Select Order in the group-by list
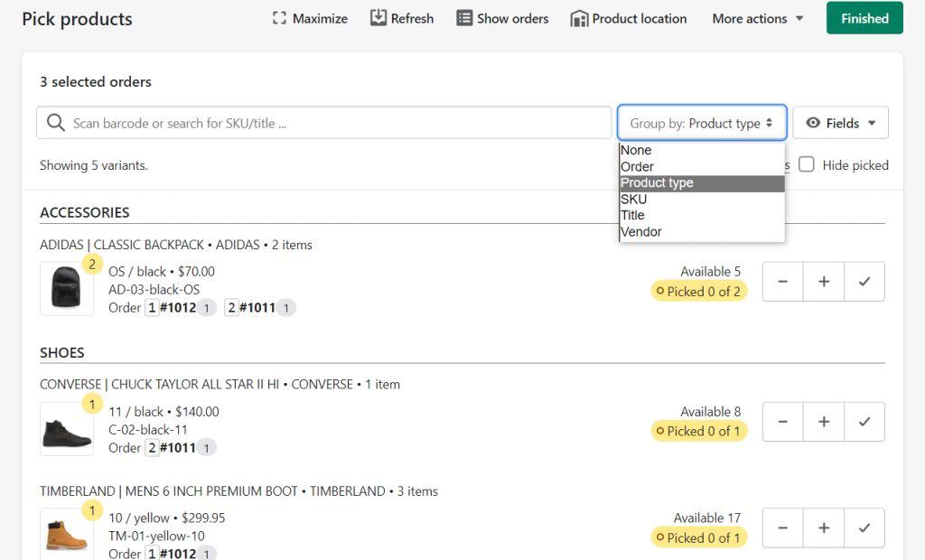The width and height of the screenshot is (925, 560). click(637, 166)
